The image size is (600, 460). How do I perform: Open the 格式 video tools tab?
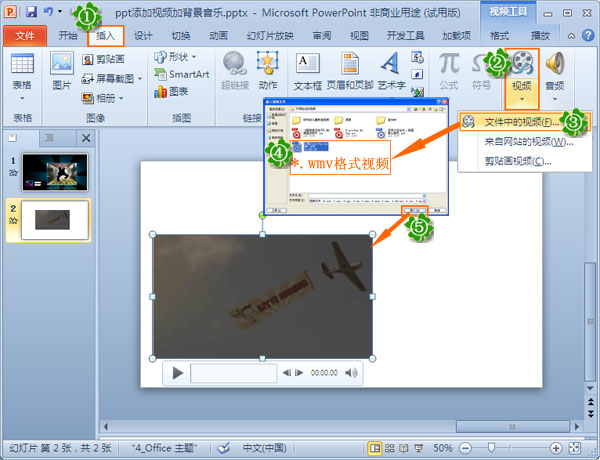[x=500, y=36]
